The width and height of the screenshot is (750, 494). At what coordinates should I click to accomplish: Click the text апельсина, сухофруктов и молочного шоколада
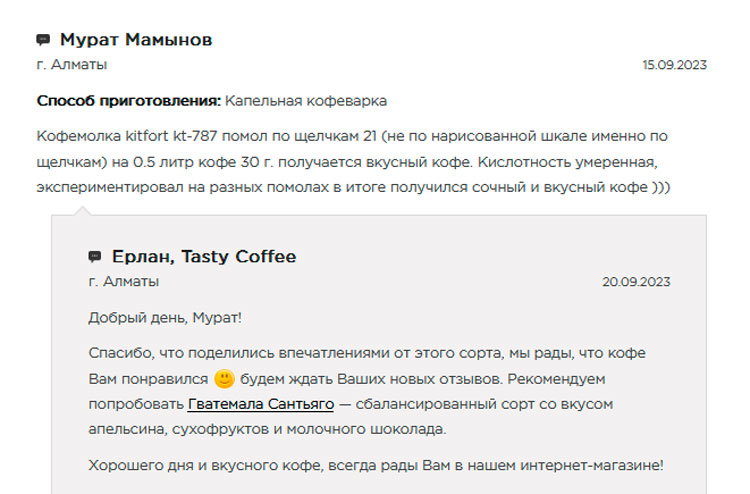tap(267, 429)
